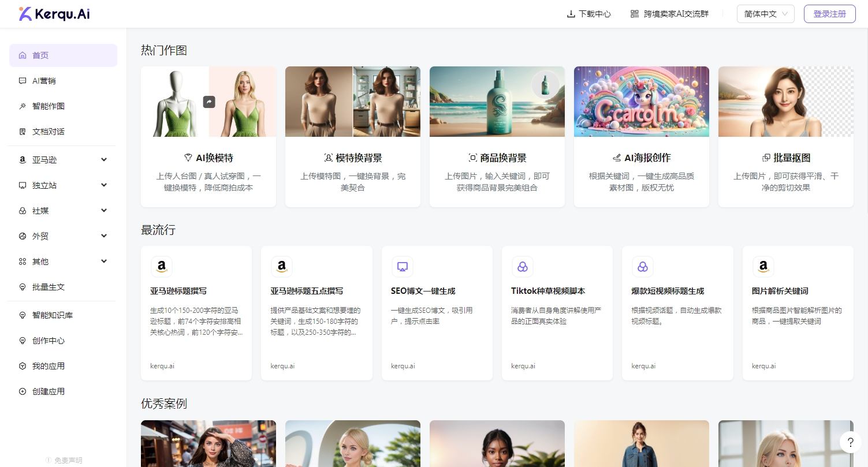Viewport: 868px width, 467px height.
Task: Expand the 亚马逊 sidebar chevron
Action: [104, 160]
